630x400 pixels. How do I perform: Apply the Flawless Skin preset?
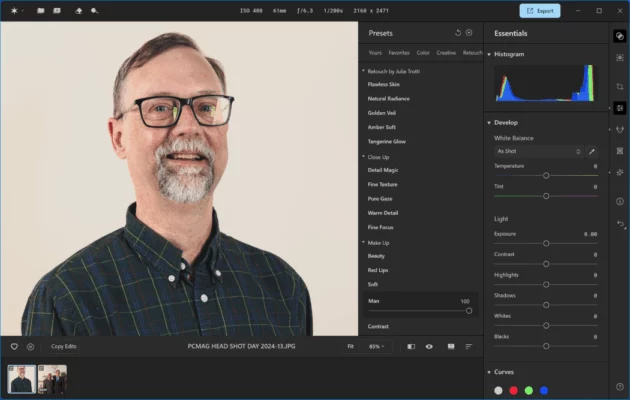tap(383, 84)
